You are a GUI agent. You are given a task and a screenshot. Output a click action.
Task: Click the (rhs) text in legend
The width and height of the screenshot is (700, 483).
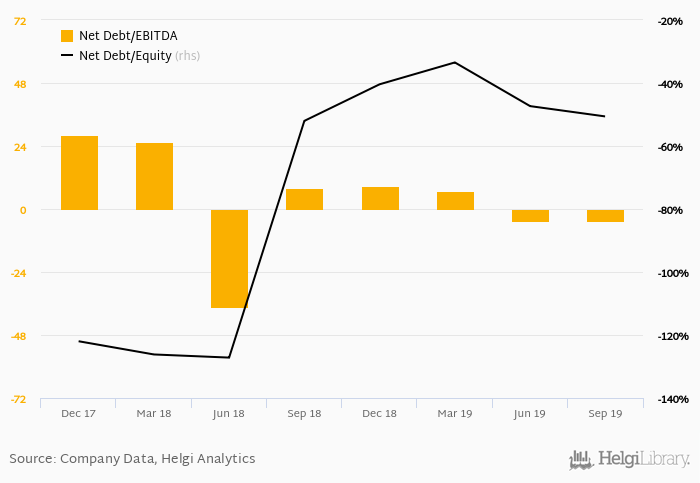click(187, 56)
